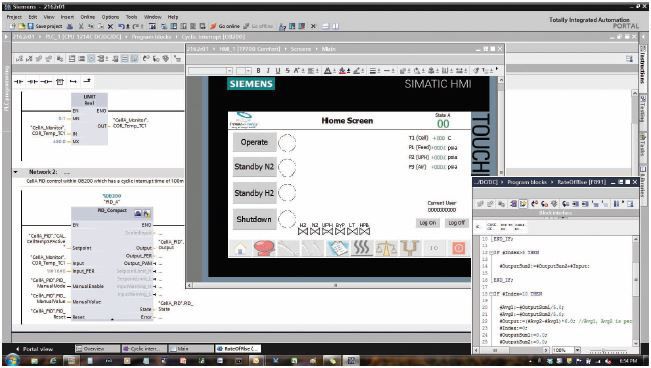The height and width of the screenshot is (368, 651).
Task: Open the 100% zoom dropdown in code editor
Action: pyautogui.click(x=577, y=350)
